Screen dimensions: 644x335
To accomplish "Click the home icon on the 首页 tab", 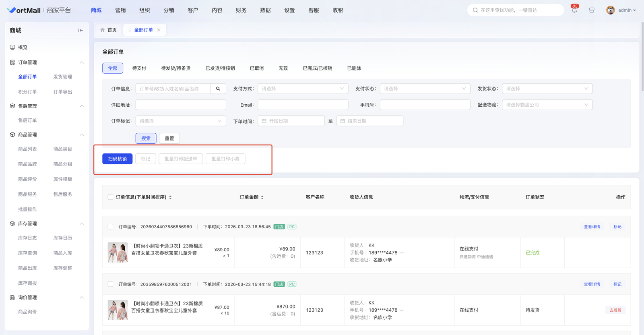I will click(x=103, y=30).
